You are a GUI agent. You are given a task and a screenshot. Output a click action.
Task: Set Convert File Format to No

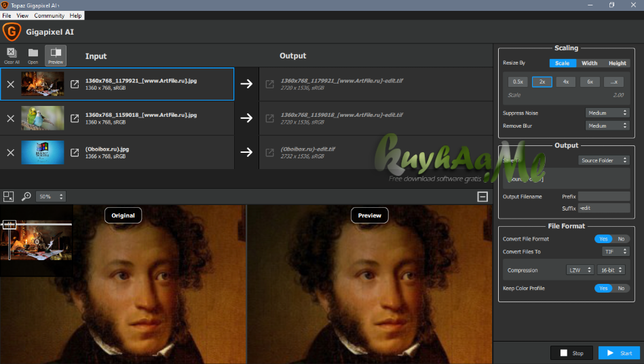pos(621,239)
